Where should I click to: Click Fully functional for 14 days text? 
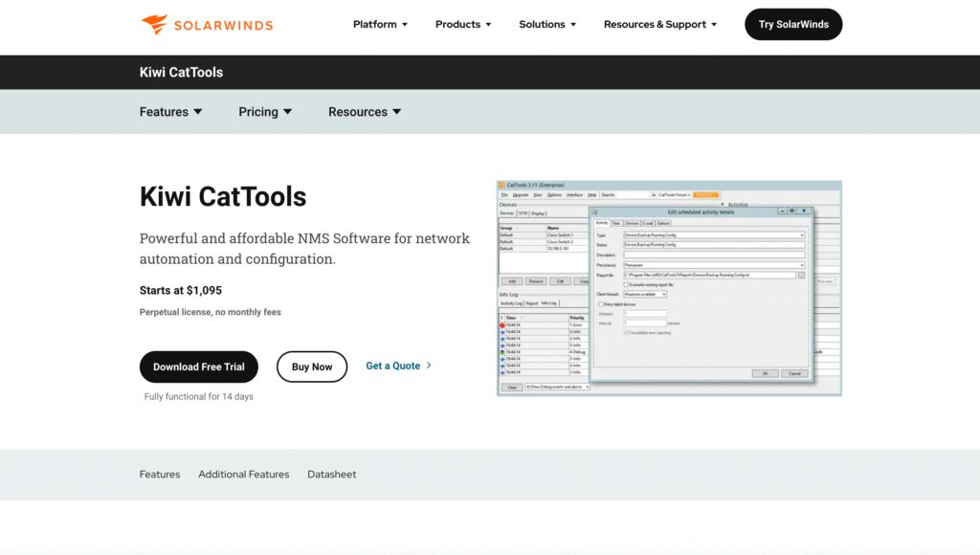coord(199,397)
